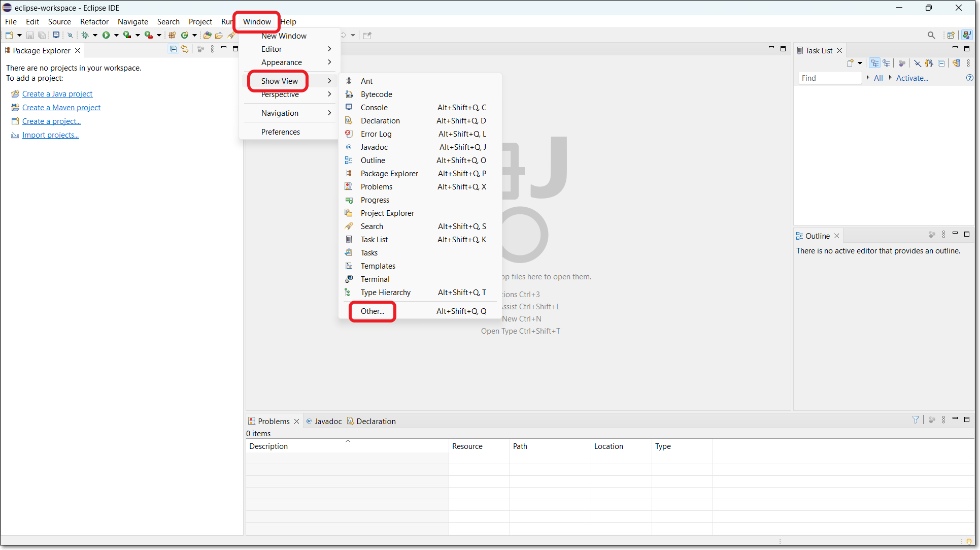Choose Console from the Show View list
The image size is (980, 550).
374,107
